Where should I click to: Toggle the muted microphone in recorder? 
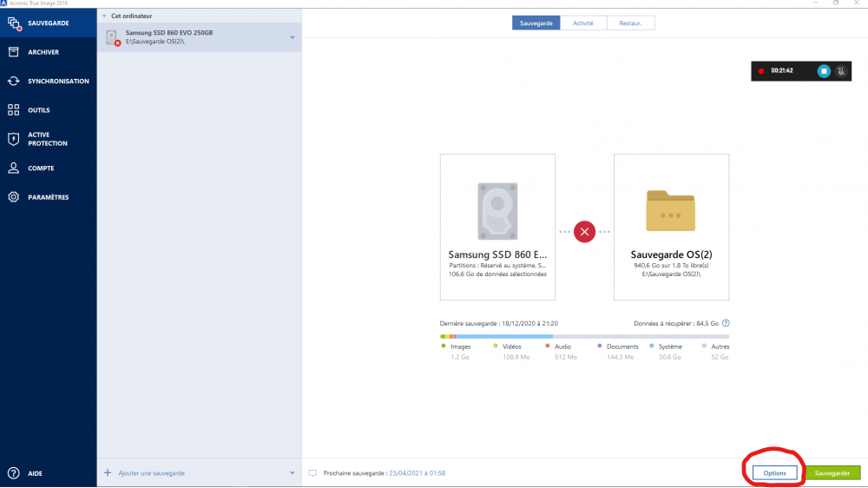coord(840,71)
